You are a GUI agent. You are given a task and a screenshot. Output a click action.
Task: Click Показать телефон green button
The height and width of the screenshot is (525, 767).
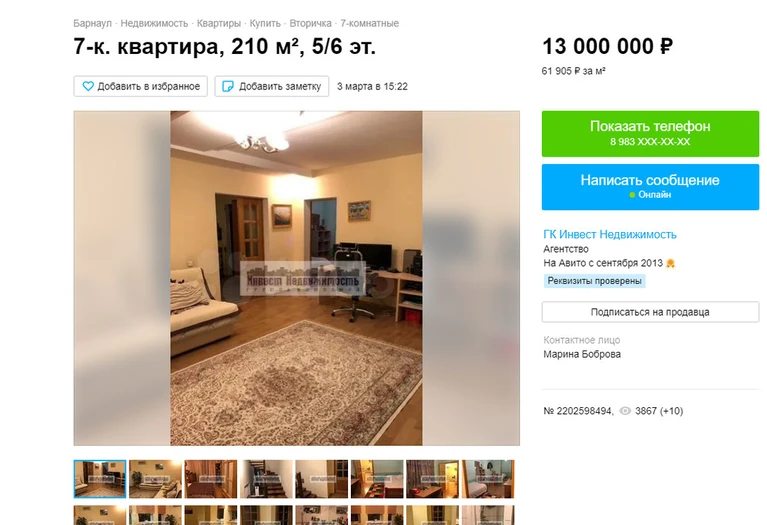click(x=650, y=134)
